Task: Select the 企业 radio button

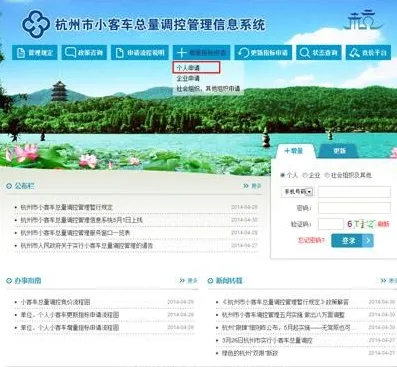Action: coord(304,175)
